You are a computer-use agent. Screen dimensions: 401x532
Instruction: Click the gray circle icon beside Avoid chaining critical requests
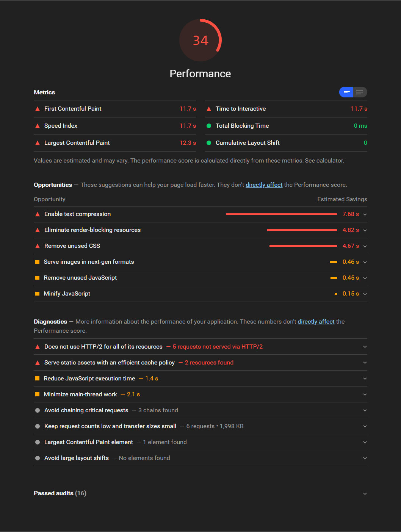click(x=38, y=410)
